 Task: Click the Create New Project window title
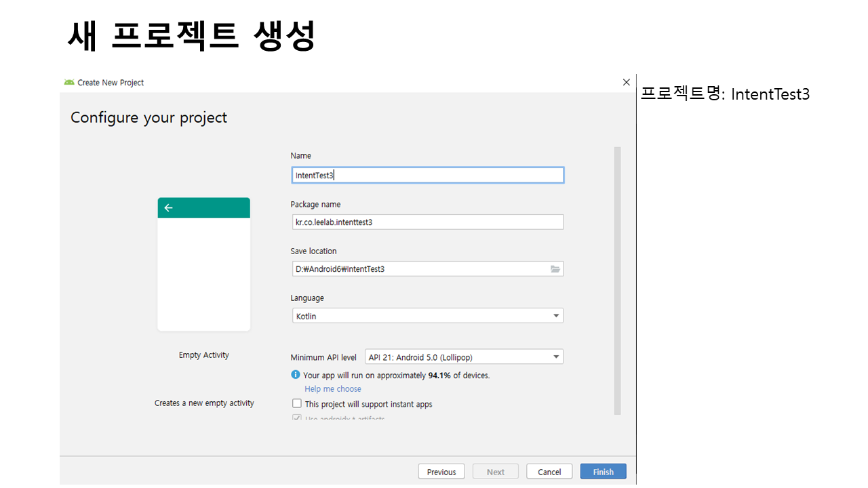point(111,83)
